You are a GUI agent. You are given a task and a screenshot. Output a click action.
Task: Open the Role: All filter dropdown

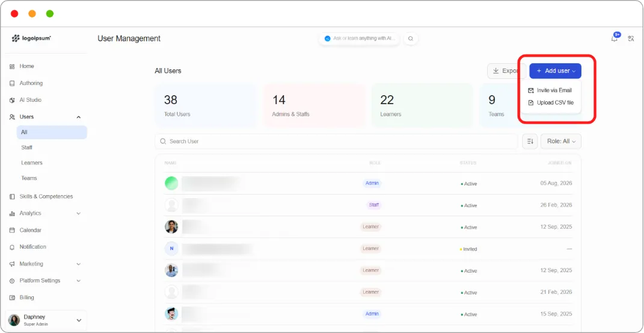tap(561, 142)
